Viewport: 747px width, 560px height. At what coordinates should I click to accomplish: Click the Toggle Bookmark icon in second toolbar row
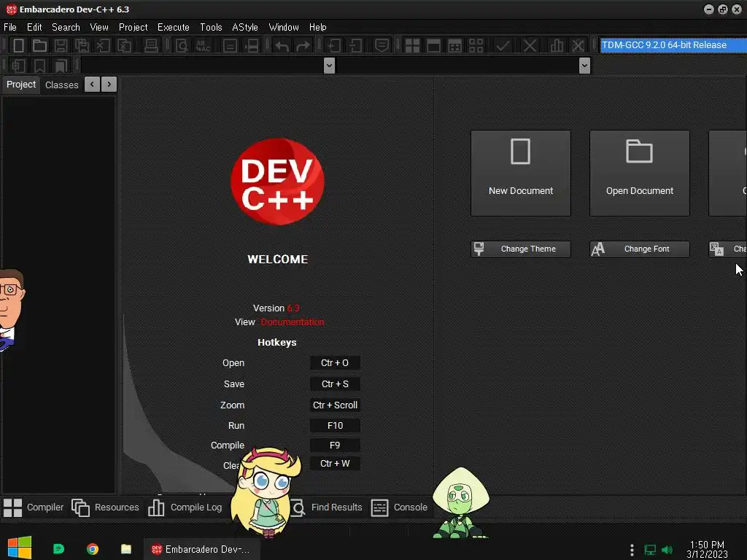pos(39,66)
